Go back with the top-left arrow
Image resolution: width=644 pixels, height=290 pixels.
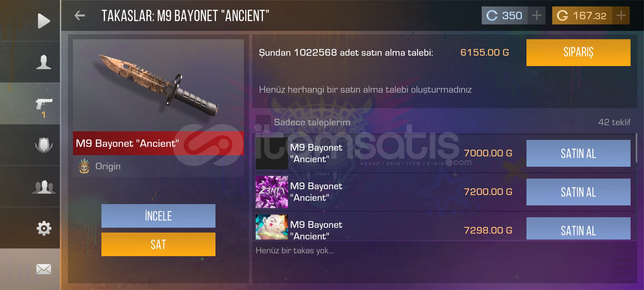80,16
